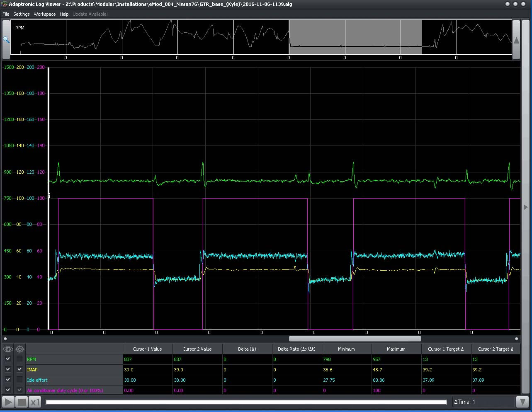The image size is (532, 412).
Task: Hide the Air conditioner duty cycle trace
Action: point(8,390)
